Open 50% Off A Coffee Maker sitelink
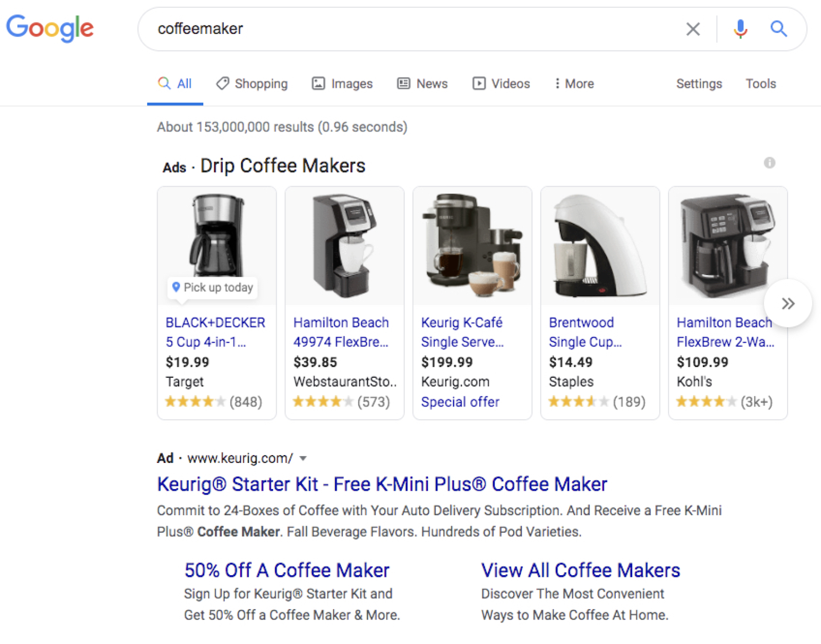 (x=287, y=570)
